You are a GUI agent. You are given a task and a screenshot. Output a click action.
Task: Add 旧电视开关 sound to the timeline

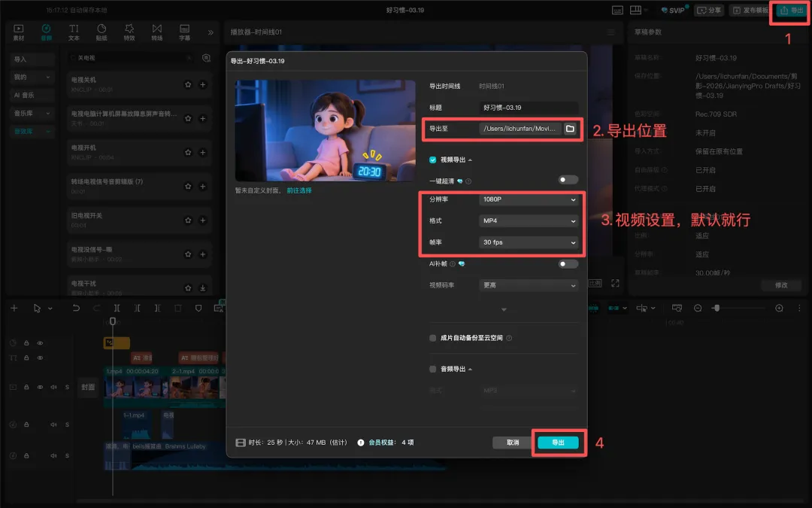[x=203, y=221]
